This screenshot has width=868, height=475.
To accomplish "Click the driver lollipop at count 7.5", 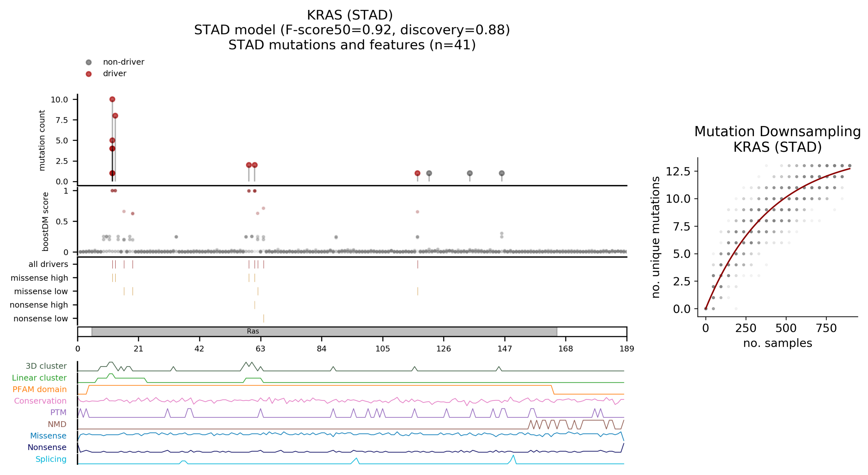I will pyautogui.click(x=115, y=116).
